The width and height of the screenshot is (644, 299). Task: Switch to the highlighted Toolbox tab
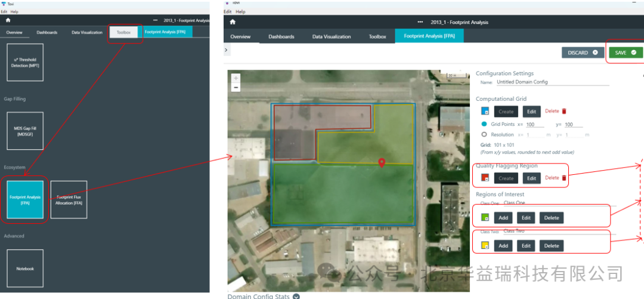[123, 32]
